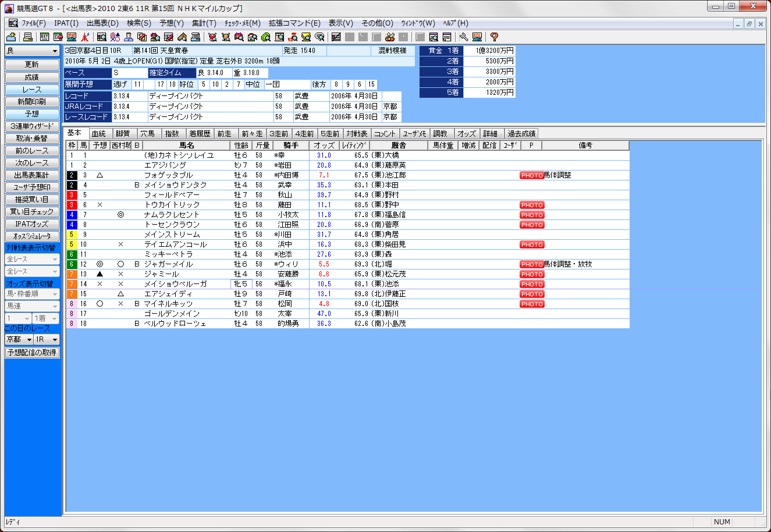Select horse name ジャガーメイル
The image size is (771, 532).
coord(168,264)
